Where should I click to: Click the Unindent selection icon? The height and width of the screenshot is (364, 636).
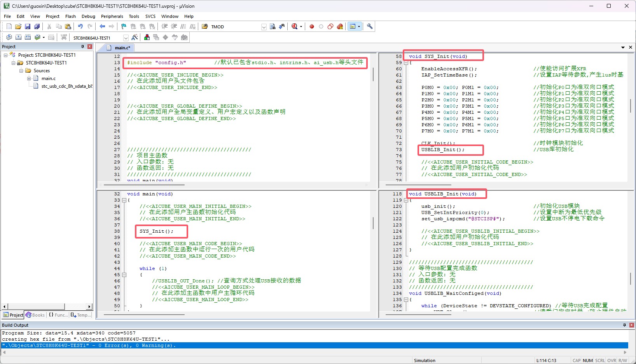pyautogui.click(x=174, y=26)
